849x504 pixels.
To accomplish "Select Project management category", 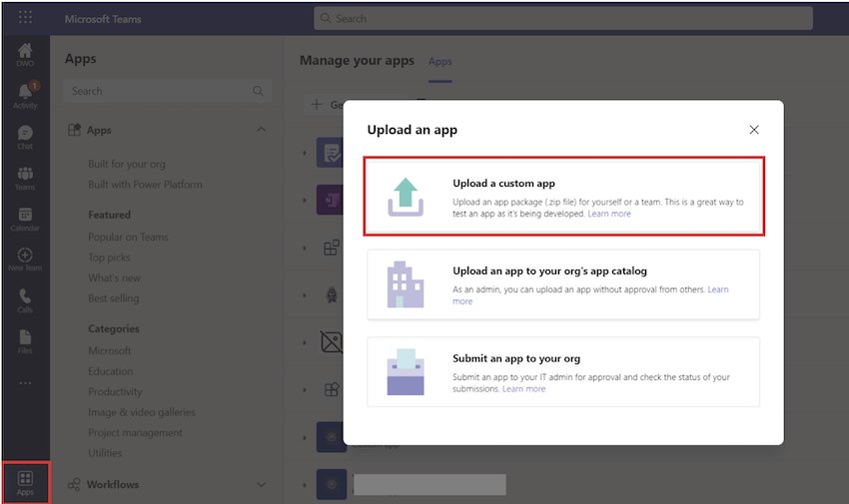I will pyautogui.click(x=135, y=432).
